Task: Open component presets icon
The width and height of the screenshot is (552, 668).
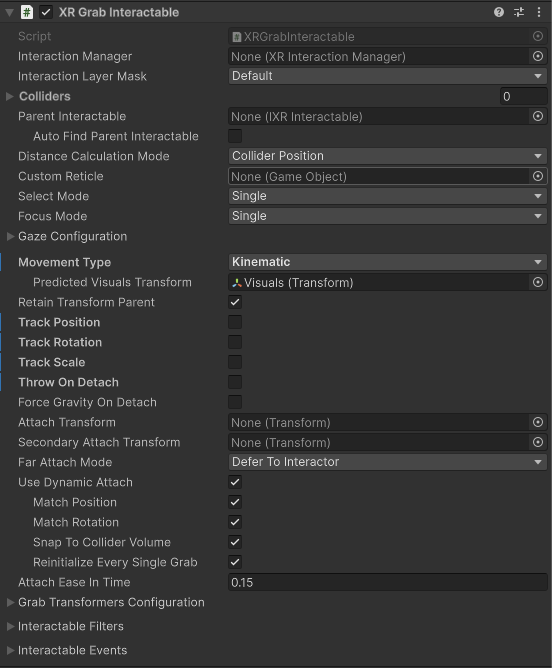Action: (519, 12)
